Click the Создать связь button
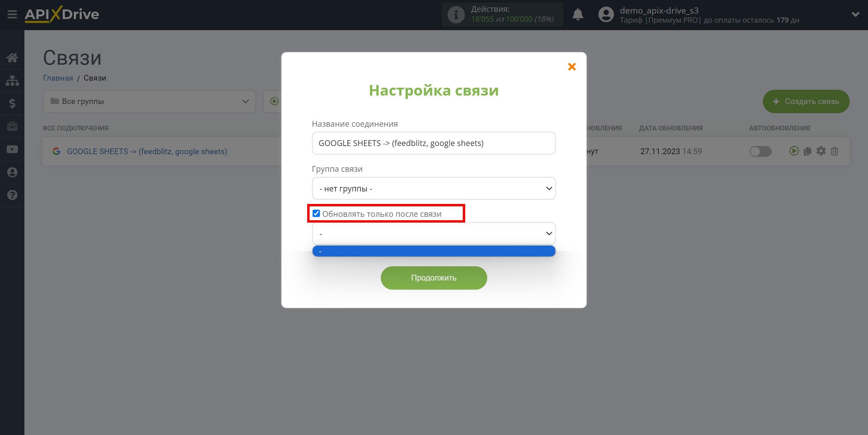The image size is (868, 435). 806,101
